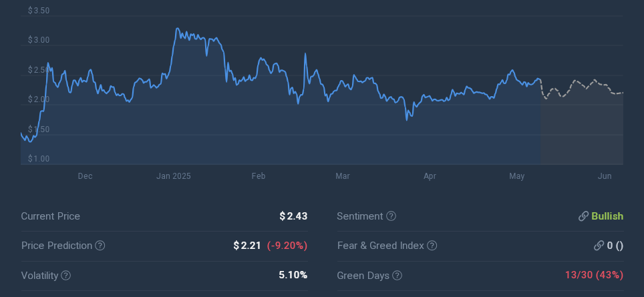
Task: Click the Green Days question mark icon
Action: [x=397, y=275]
